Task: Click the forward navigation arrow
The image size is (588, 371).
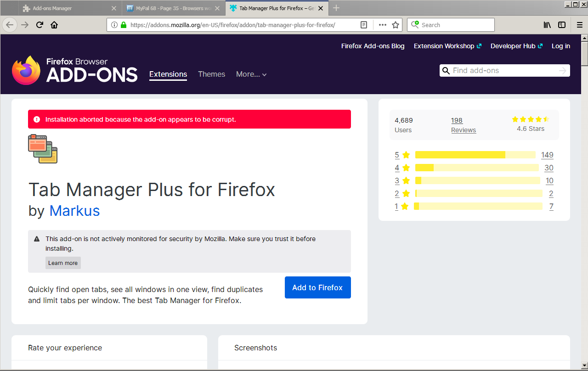Action: 25,25
